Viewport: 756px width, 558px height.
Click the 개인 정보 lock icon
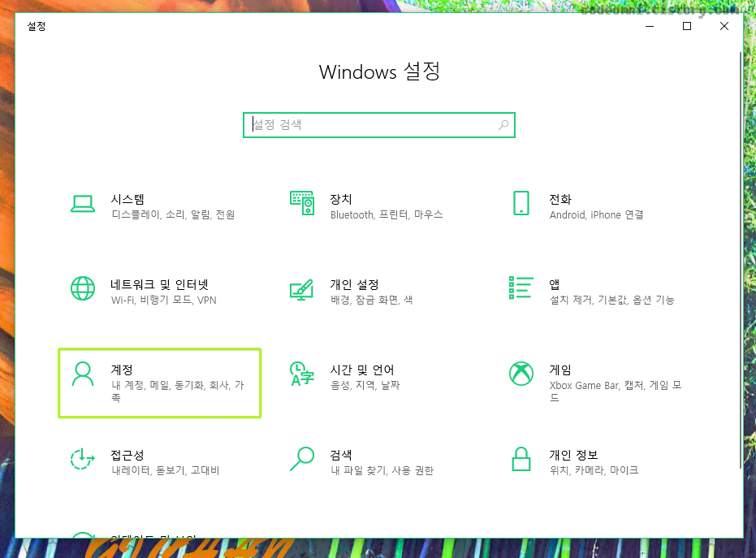click(x=521, y=459)
